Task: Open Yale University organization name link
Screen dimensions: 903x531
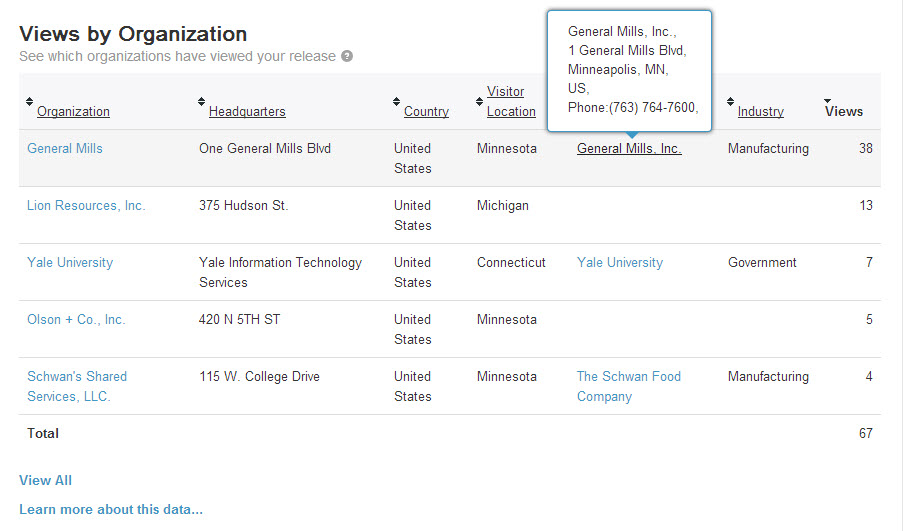Action: (70, 263)
